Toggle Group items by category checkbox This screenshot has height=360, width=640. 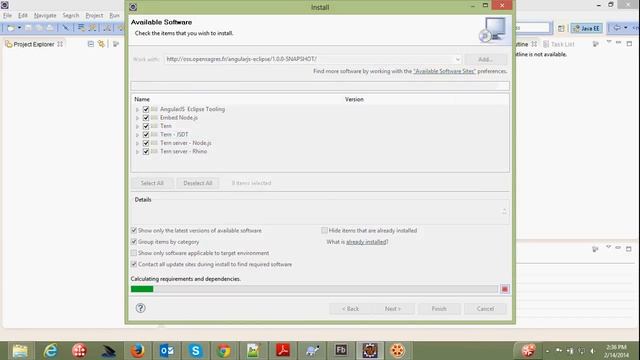(x=134, y=242)
